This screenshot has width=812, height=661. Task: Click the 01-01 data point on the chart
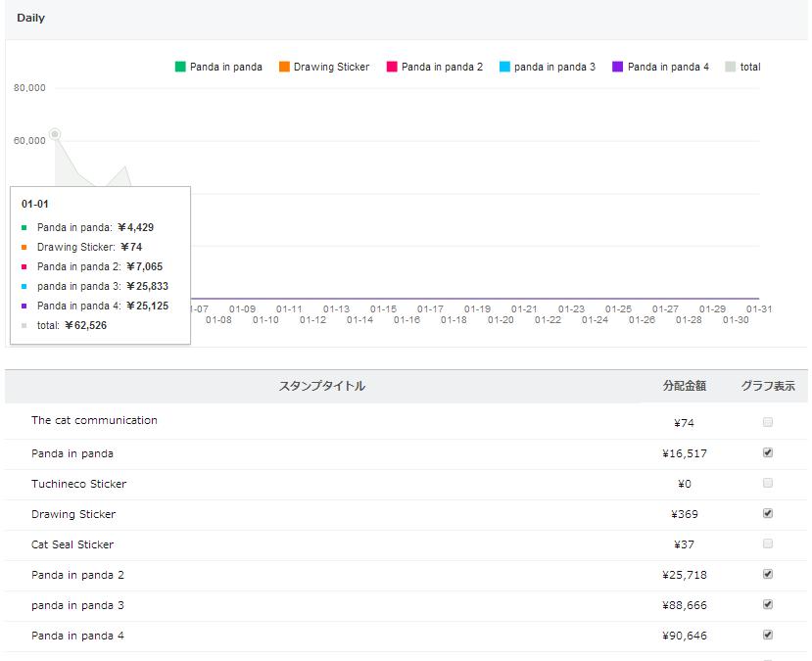pos(55,134)
